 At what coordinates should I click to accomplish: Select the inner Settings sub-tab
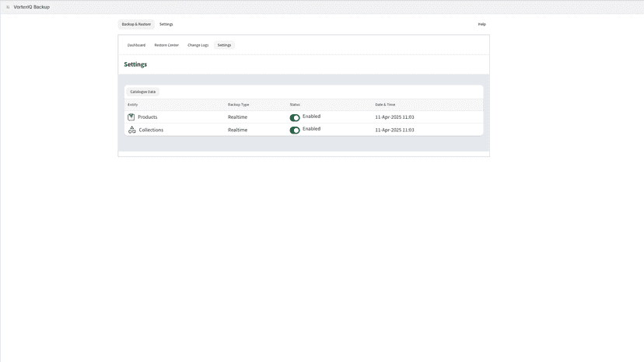[224, 45]
